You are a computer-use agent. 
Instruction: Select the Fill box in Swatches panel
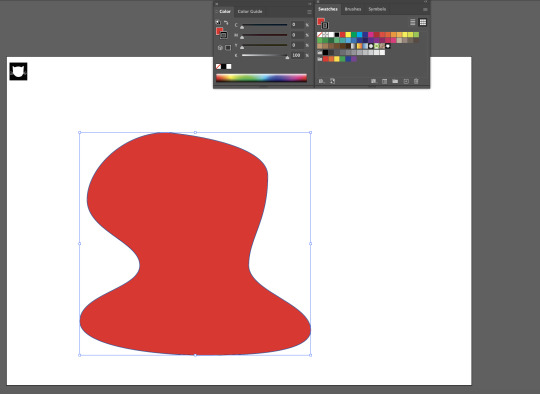pyautogui.click(x=321, y=21)
